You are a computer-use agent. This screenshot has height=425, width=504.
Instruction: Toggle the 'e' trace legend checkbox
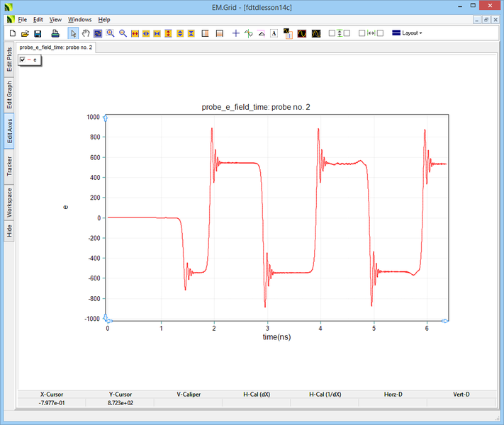coord(23,60)
